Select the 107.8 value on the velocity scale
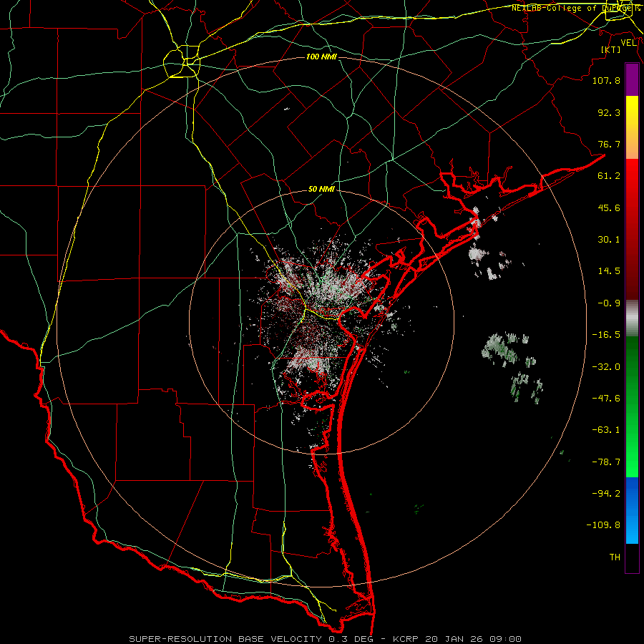 (x=606, y=80)
